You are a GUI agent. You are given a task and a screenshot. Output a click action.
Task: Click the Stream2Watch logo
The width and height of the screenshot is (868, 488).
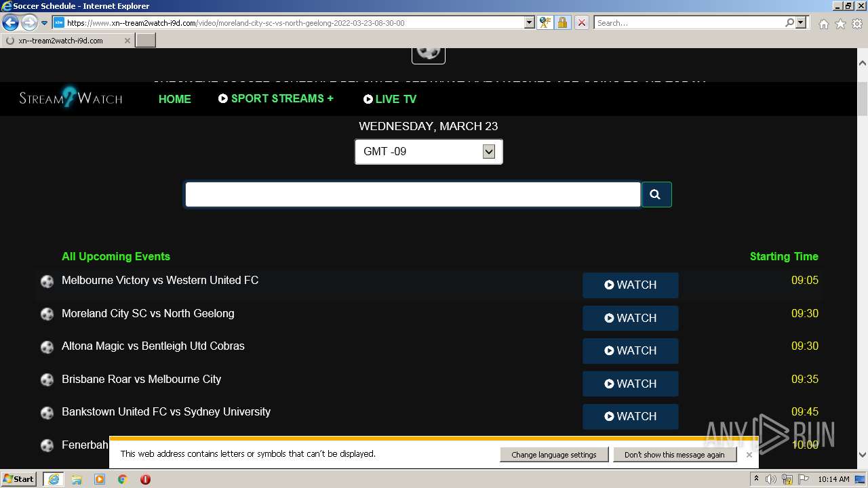71,98
